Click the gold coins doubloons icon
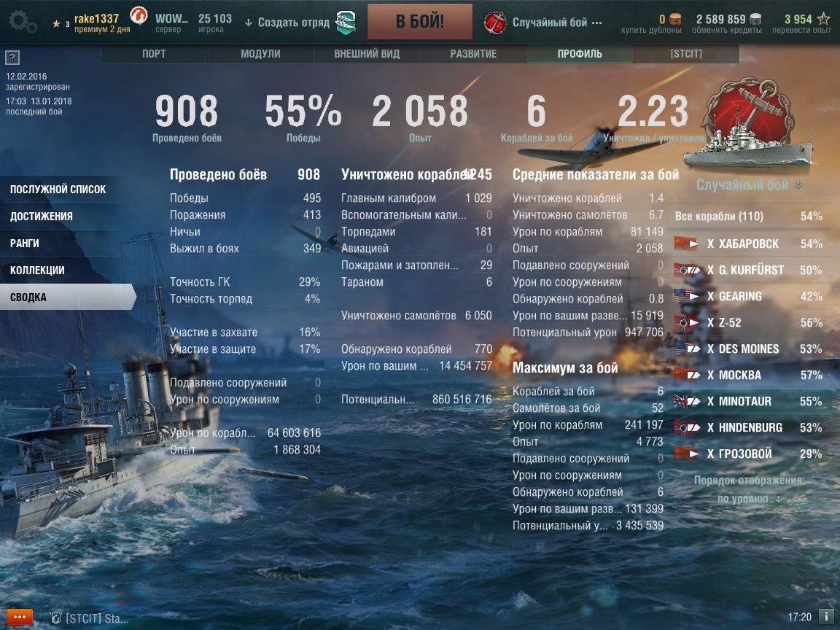The width and height of the screenshot is (840, 630). coord(675,19)
